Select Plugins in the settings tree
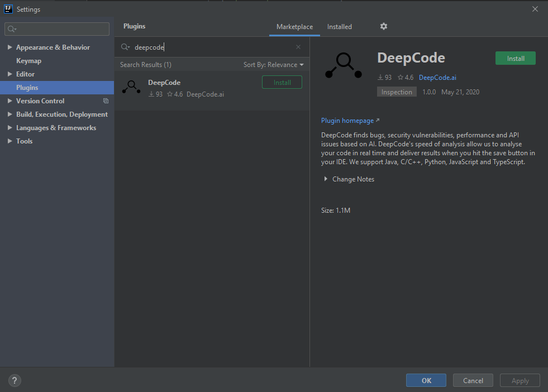This screenshot has width=548, height=392. [57, 88]
